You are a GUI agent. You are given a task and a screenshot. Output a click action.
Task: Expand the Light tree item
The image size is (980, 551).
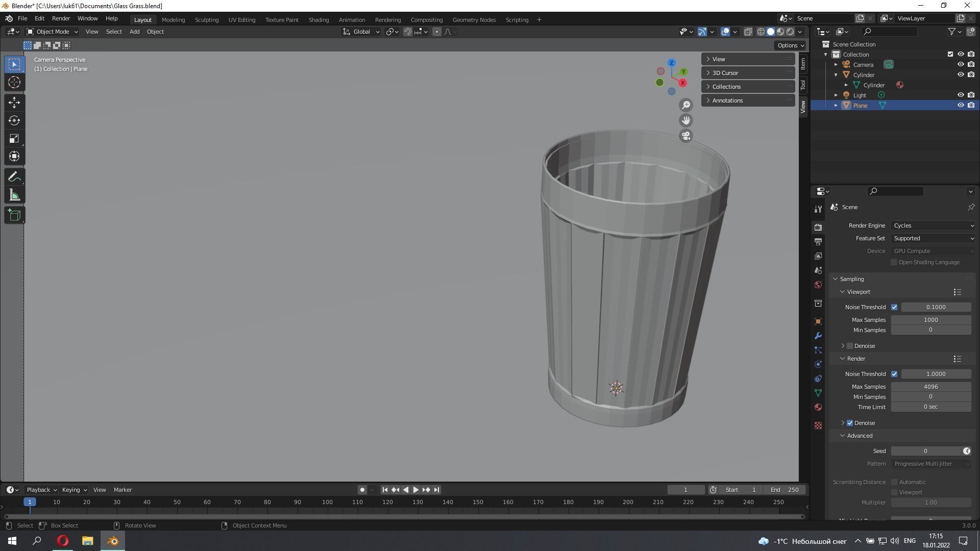tap(836, 95)
